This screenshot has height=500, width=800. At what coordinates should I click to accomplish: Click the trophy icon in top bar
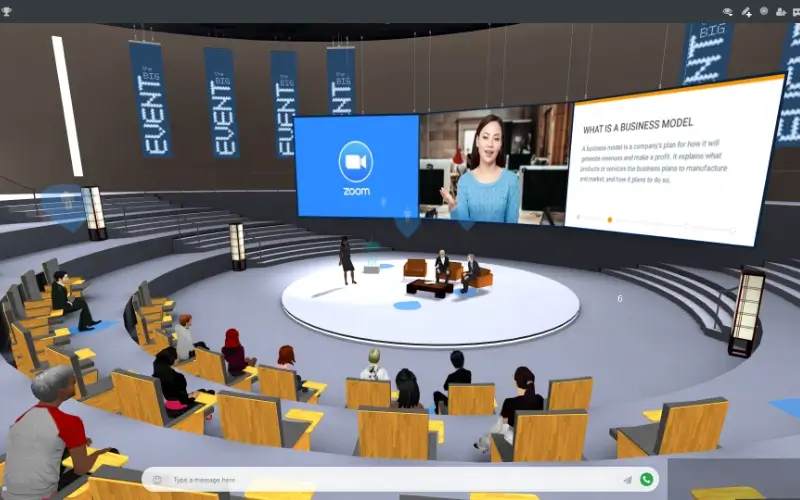click(x=7, y=11)
